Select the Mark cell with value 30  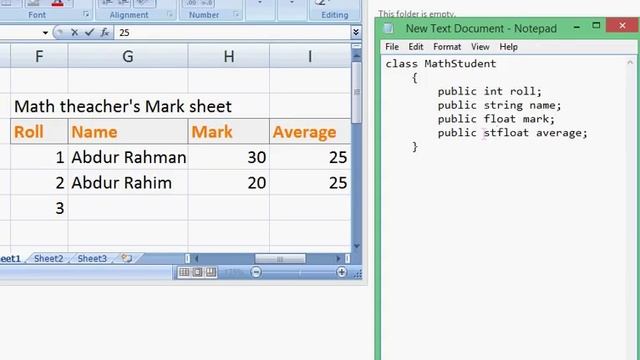click(x=229, y=157)
